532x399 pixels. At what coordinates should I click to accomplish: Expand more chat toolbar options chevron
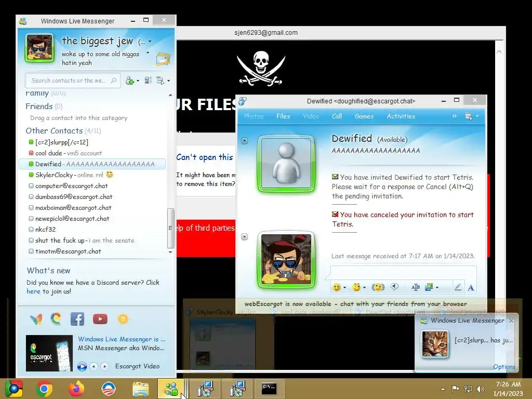454,116
